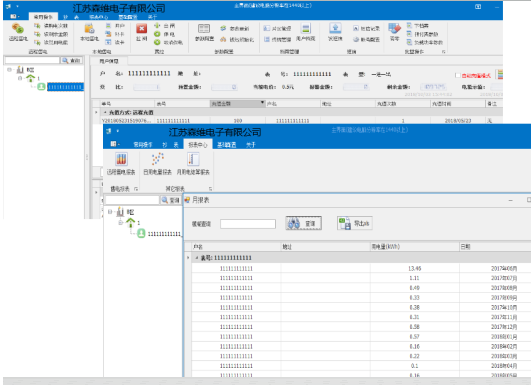
Task: Click the 表计初始化 orange icon
Action: [x=223, y=39]
